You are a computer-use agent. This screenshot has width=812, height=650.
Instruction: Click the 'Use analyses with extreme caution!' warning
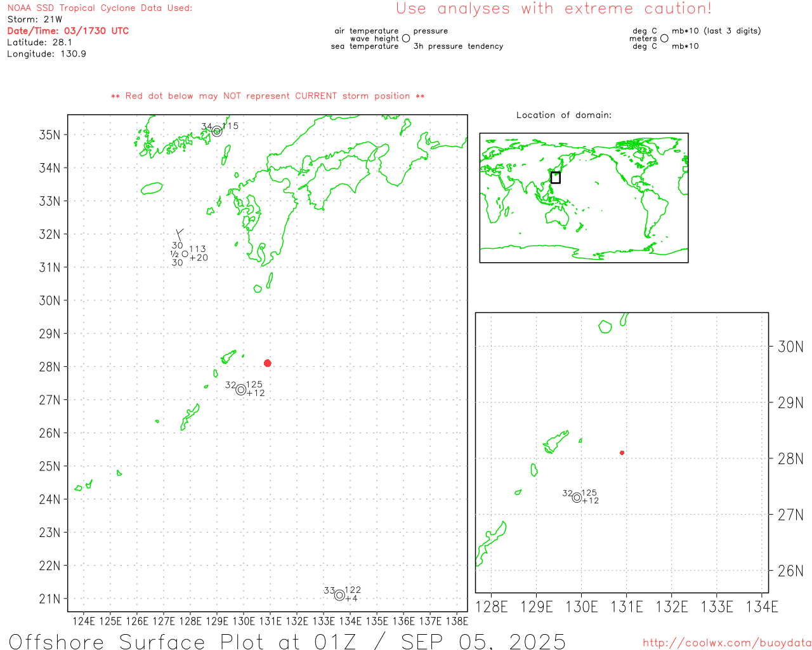(554, 9)
